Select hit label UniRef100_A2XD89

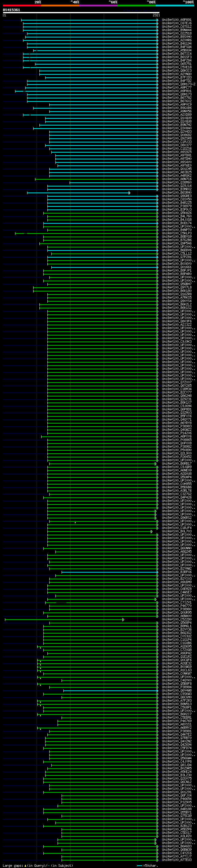(176, 115)
